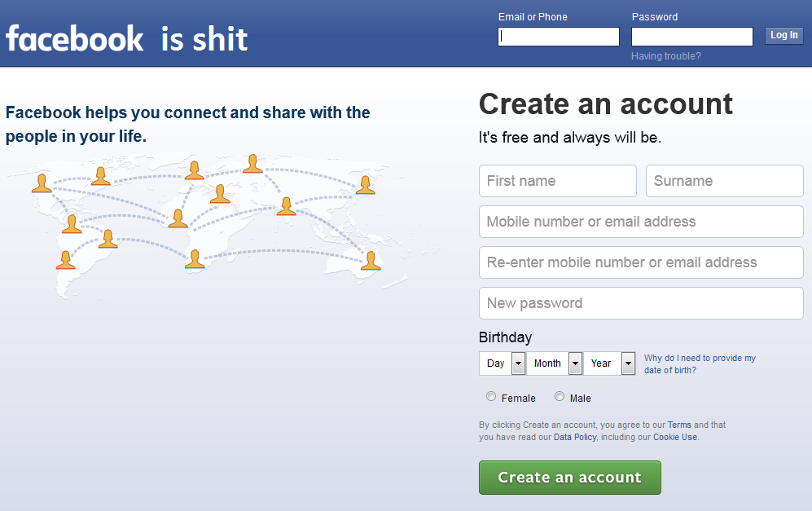
Task: Click the green Create an account button
Action: (x=569, y=478)
